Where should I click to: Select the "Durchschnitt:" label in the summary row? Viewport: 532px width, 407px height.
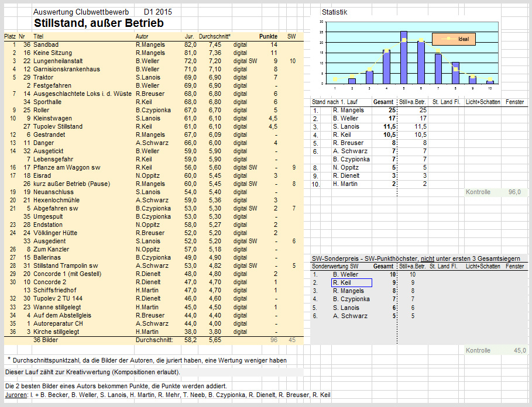155,340
